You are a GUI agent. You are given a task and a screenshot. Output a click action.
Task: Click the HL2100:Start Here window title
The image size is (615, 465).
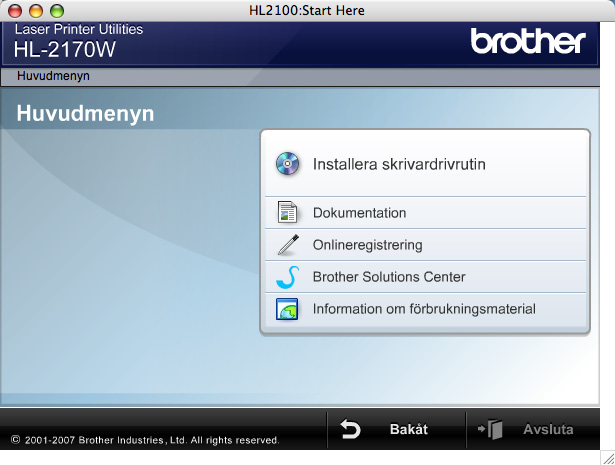pos(307,10)
